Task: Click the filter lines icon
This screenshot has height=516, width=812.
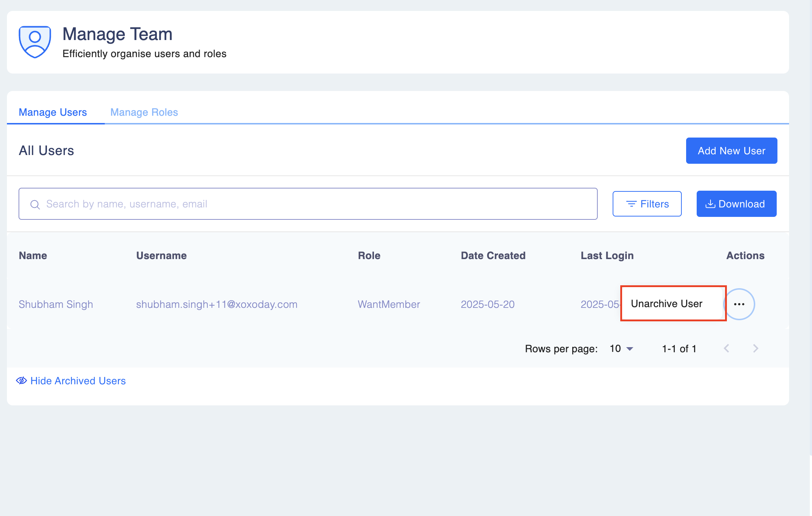Action: tap(631, 204)
